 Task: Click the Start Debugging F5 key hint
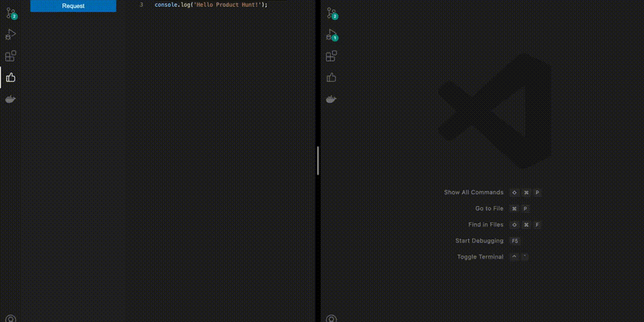point(515,241)
